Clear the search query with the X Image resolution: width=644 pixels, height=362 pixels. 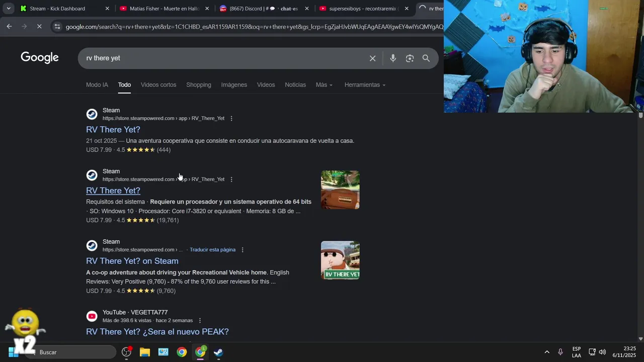[373, 58]
